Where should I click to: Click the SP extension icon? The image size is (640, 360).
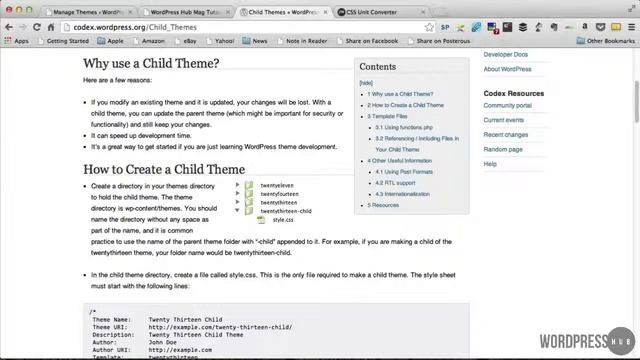(445, 27)
